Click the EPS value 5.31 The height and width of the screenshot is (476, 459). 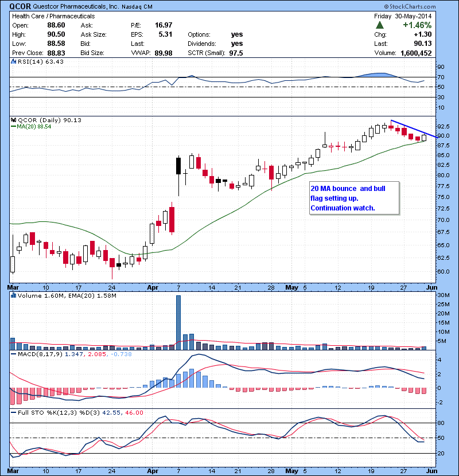tap(165, 34)
